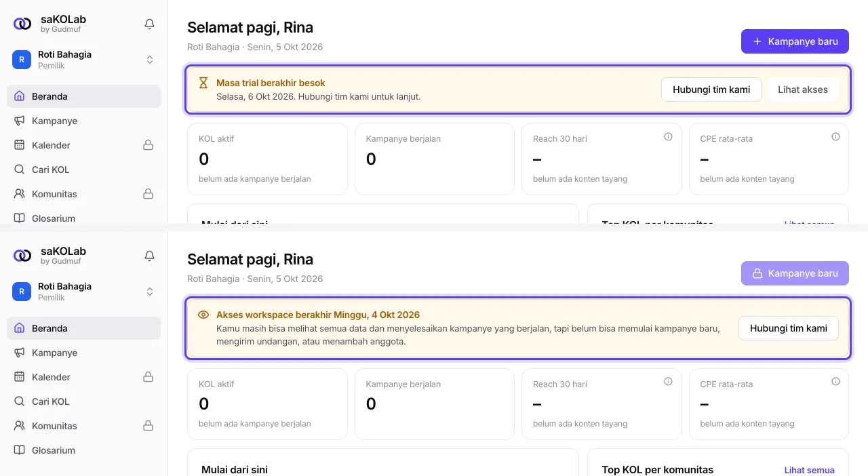Click the locked Kampanye baru button
The width and height of the screenshot is (868, 476).
795,273
